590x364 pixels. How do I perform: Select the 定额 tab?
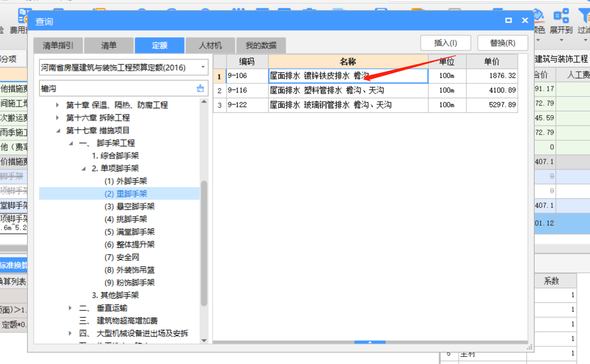click(159, 45)
